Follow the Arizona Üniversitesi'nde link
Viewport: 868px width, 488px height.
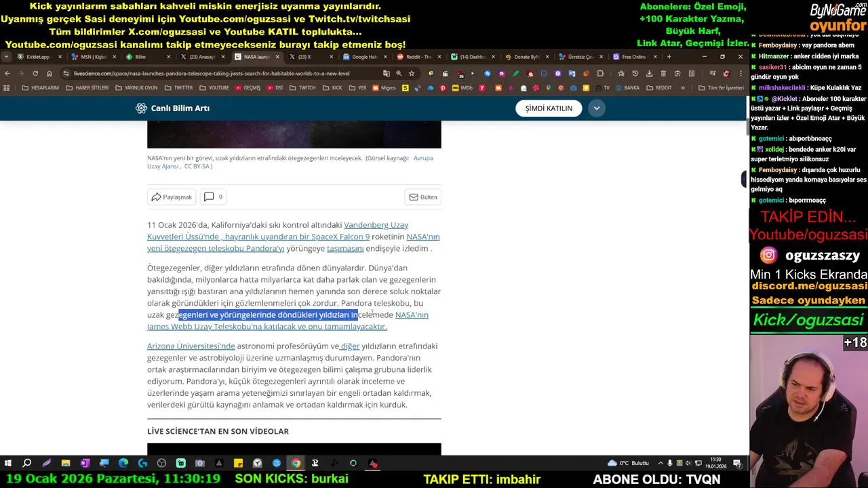pyautogui.click(x=191, y=346)
